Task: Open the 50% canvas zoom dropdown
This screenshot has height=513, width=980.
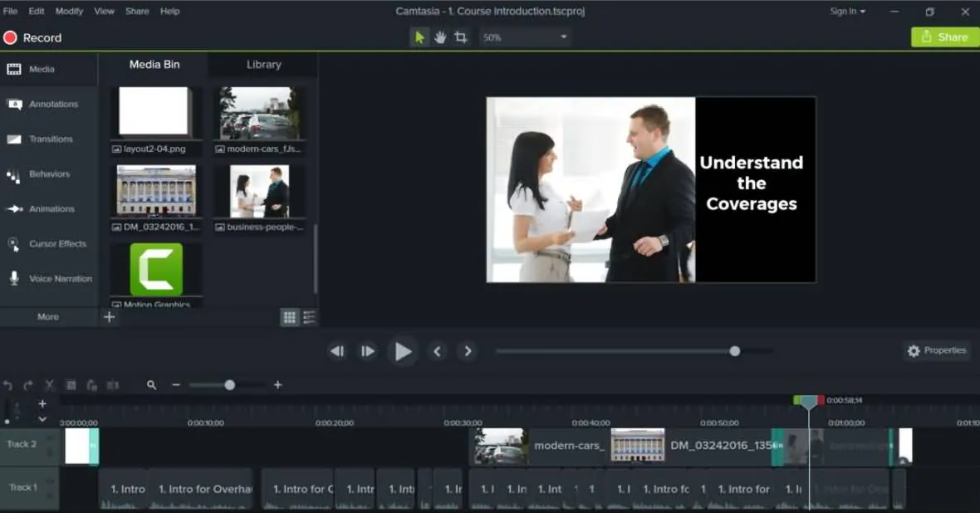Action: click(x=524, y=37)
